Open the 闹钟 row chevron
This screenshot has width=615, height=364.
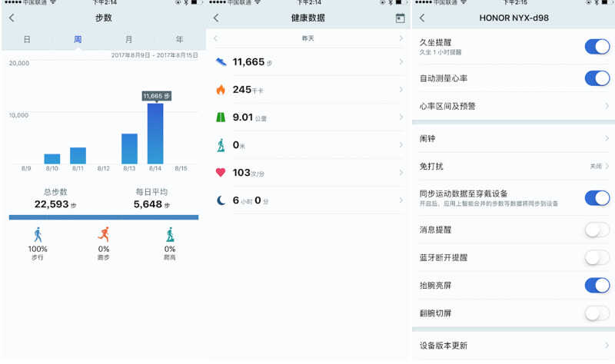tap(607, 138)
